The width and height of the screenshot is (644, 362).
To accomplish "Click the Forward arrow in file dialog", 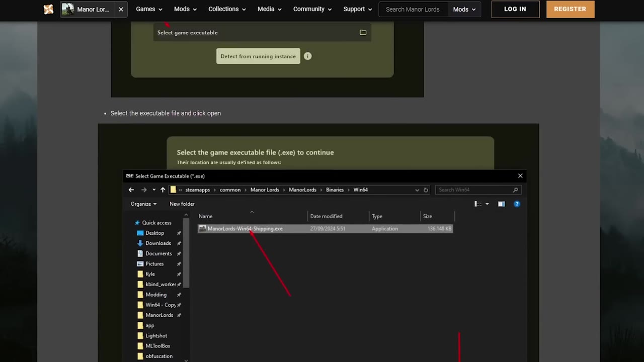I will 144,190.
